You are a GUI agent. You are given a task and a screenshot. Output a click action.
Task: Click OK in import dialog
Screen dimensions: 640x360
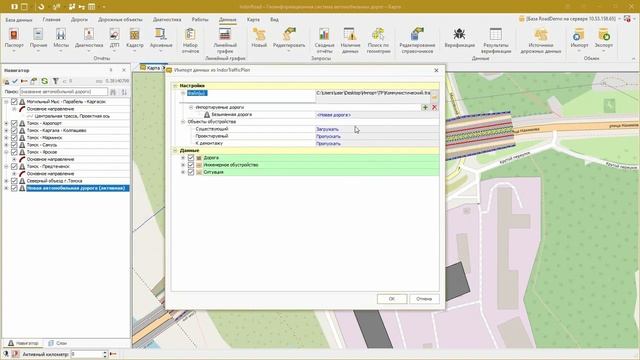pyautogui.click(x=392, y=299)
